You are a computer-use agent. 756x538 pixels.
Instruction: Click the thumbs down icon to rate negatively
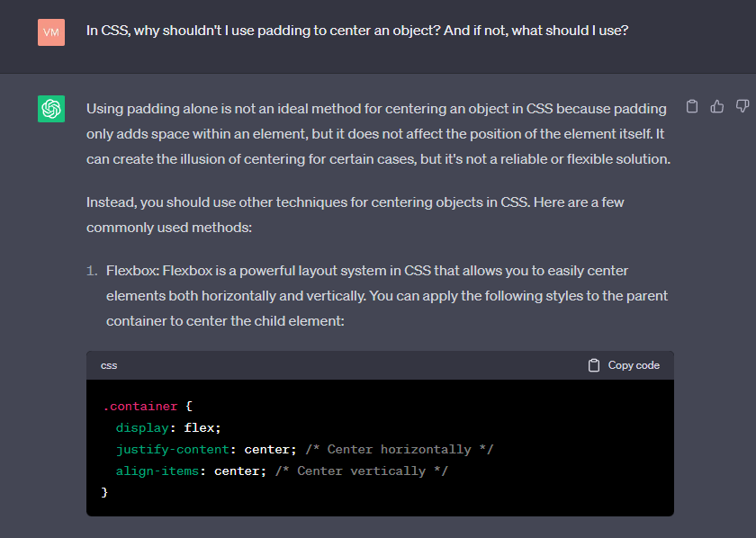click(x=742, y=106)
